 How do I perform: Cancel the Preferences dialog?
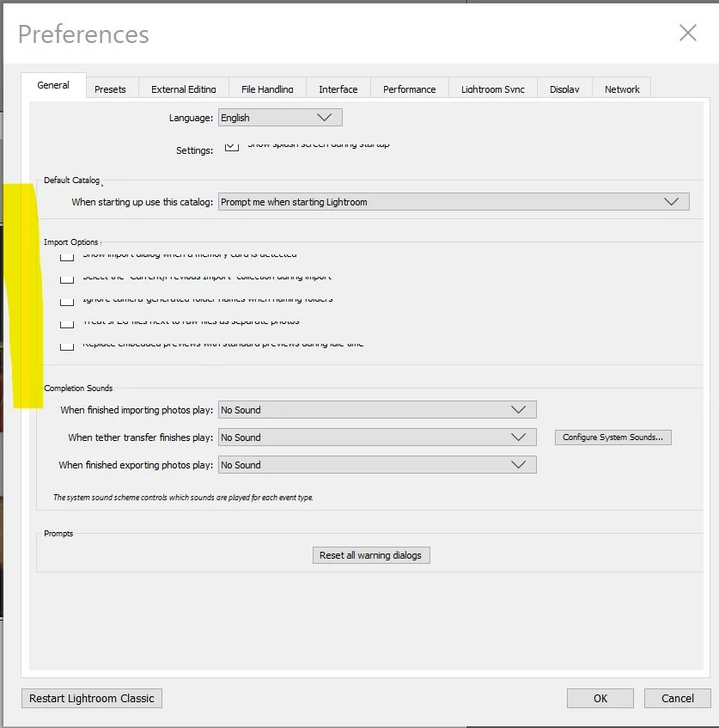tap(677, 698)
